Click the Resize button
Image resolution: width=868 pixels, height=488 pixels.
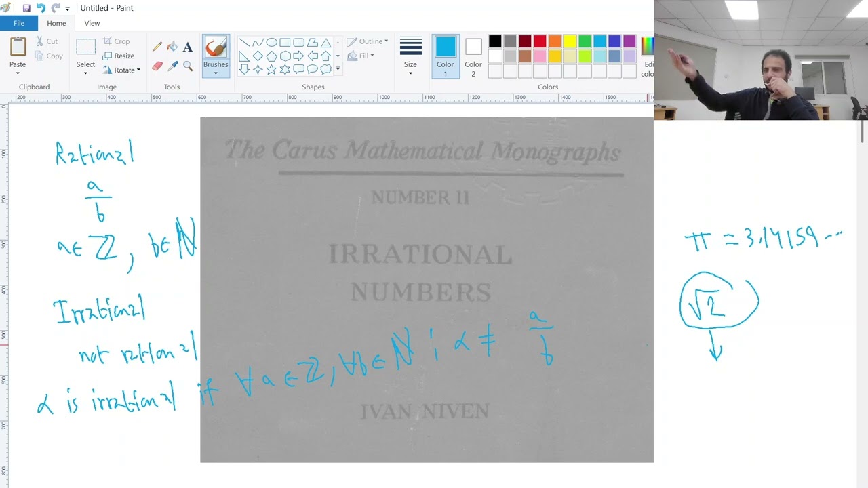pos(119,56)
